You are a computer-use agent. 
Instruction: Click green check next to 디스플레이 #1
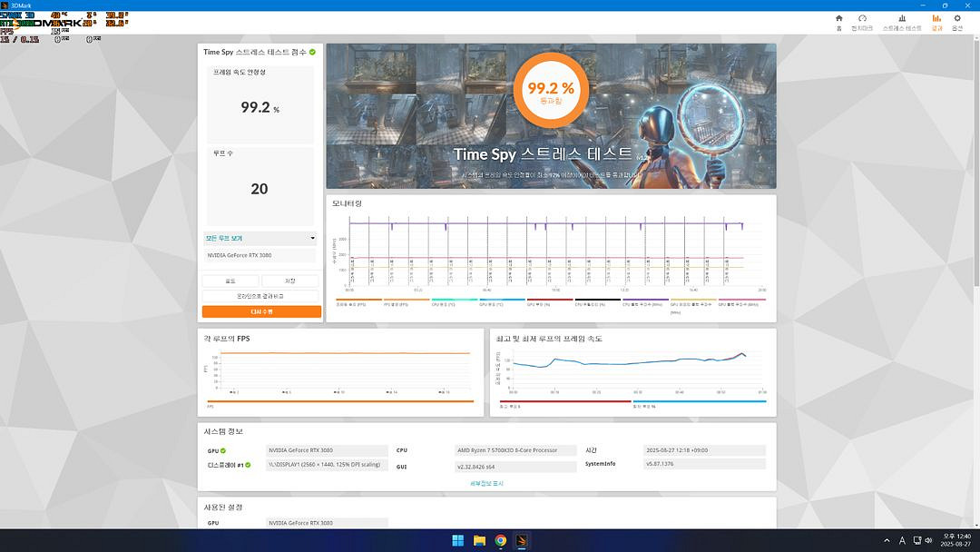(248, 465)
